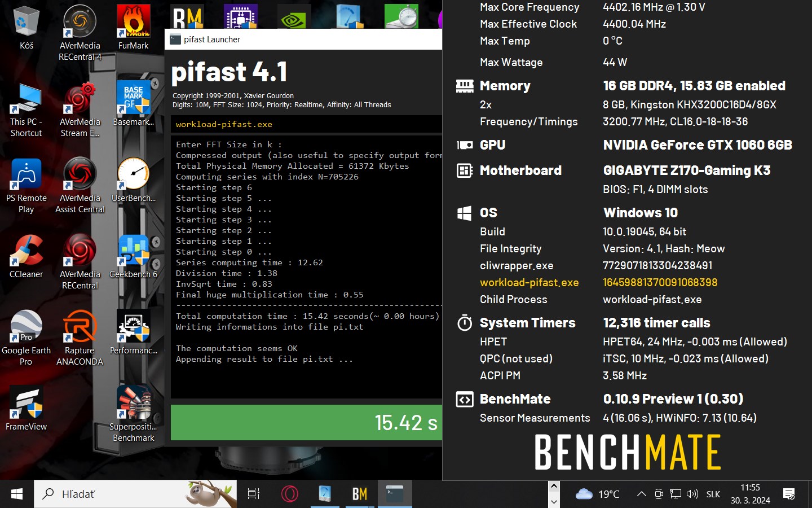Click the Windows 10 OS value
This screenshot has height=508, width=812.
(x=641, y=213)
